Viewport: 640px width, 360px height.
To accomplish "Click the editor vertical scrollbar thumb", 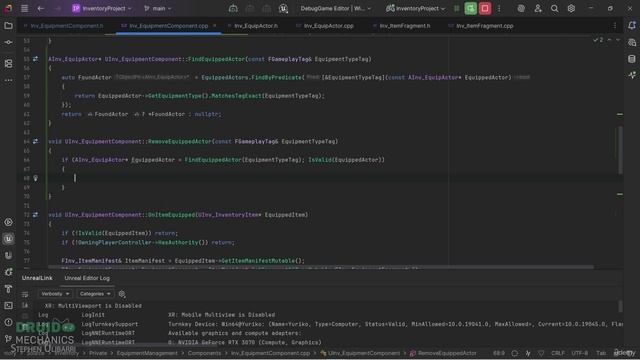I will 620,150.
